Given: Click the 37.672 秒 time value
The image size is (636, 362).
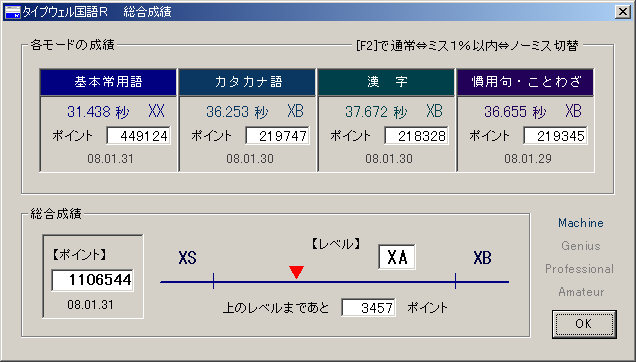Looking at the screenshot, I should (x=376, y=112).
